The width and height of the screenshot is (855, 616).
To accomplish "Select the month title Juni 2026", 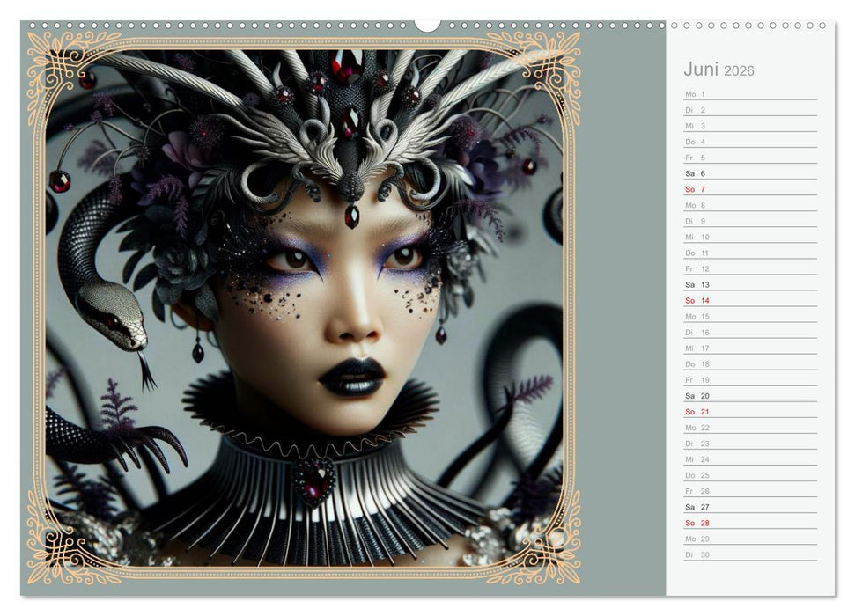I will point(713,69).
